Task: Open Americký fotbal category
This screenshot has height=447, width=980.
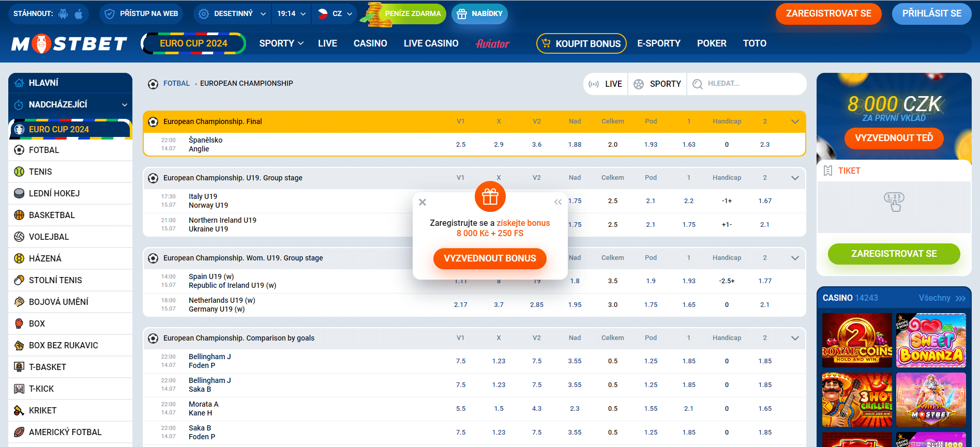Action: (x=70, y=432)
